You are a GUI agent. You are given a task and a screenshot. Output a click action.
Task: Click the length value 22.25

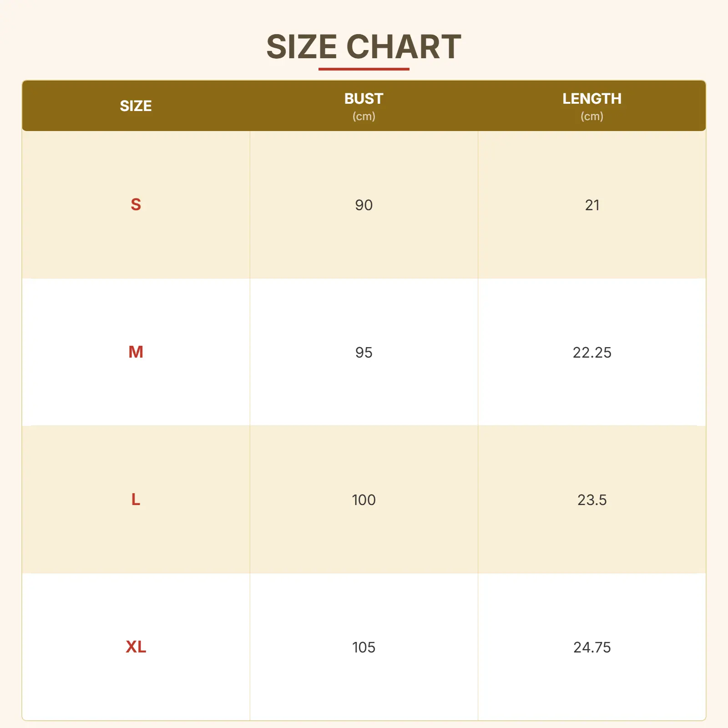click(x=591, y=353)
